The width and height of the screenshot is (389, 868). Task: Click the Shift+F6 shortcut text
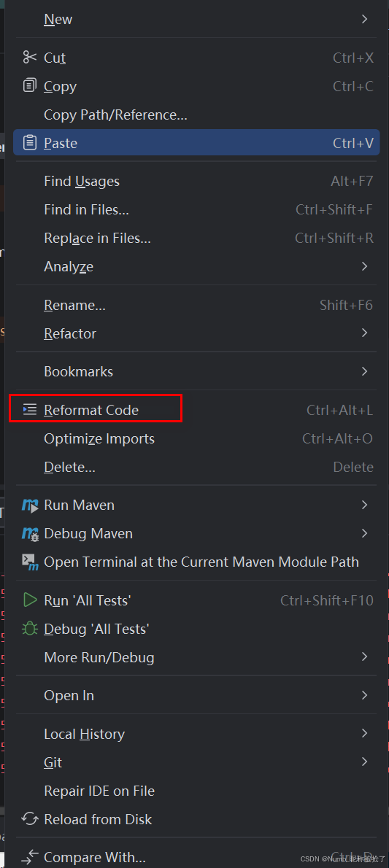[x=347, y=305]
